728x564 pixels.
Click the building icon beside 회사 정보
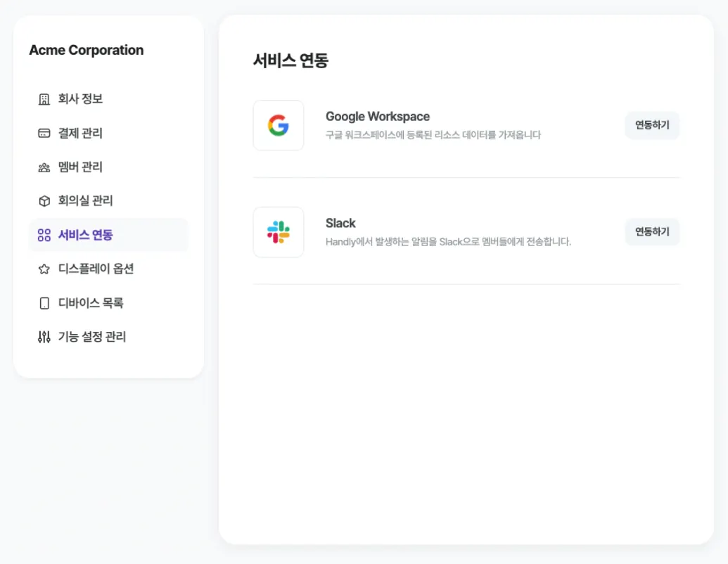44,99
